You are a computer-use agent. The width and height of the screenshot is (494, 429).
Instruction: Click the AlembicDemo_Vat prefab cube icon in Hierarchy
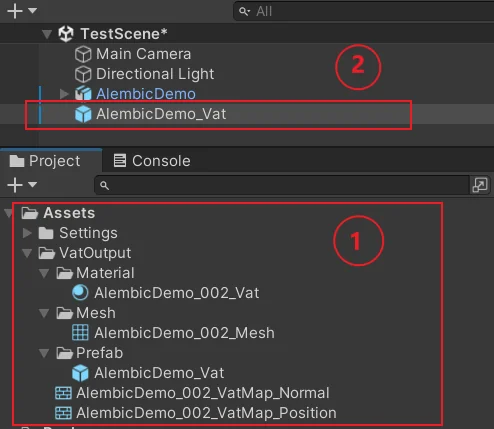coord(83,114)
